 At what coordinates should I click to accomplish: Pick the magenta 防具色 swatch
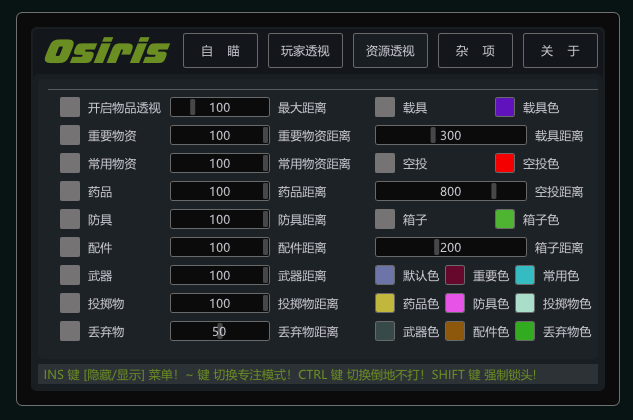tap(455, 303)
